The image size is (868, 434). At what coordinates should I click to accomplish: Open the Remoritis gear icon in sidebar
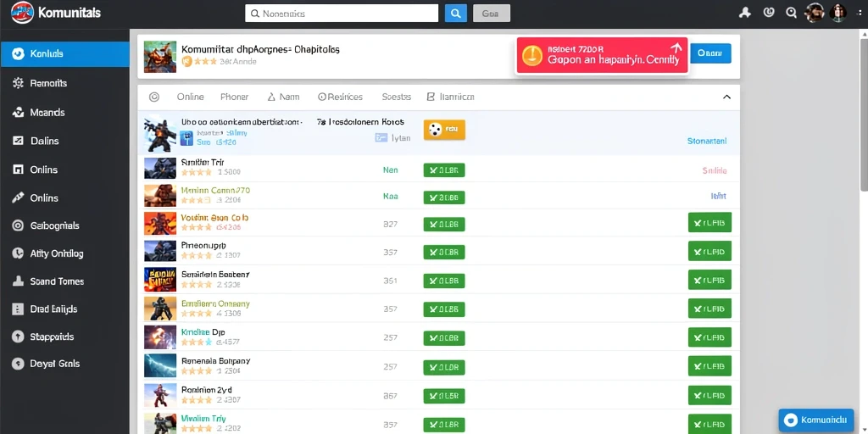19,83
